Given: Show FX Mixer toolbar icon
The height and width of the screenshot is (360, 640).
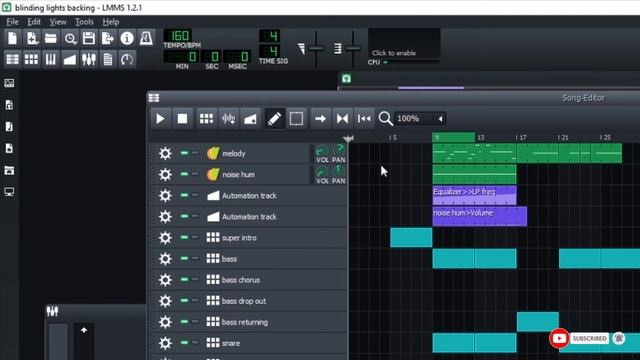Looking at the screenshot, I should pyautogui.click(x=89, y=59).
